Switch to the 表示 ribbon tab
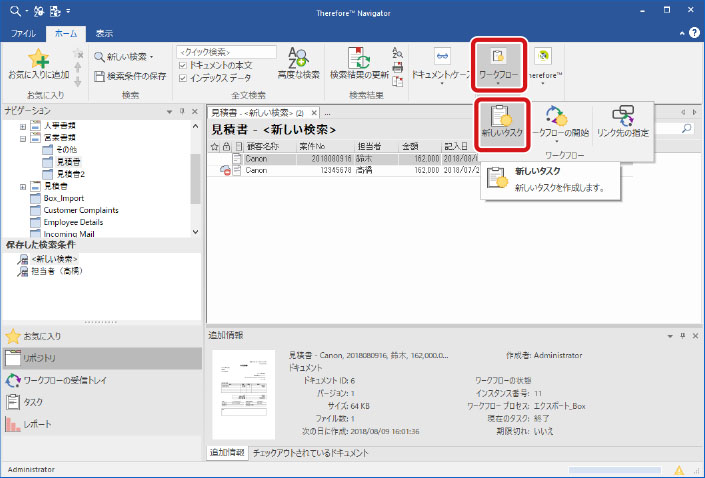Viewport: 705px width, 478px height. [x=104, y=33]
